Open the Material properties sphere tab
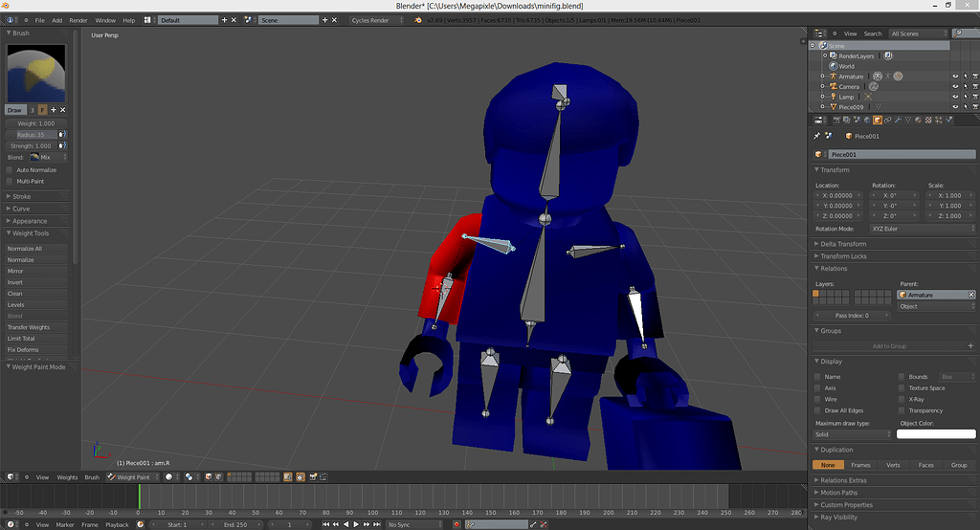The height and width of the screenshot is (530, 980). pyautogui.click(x=918, y=120)
